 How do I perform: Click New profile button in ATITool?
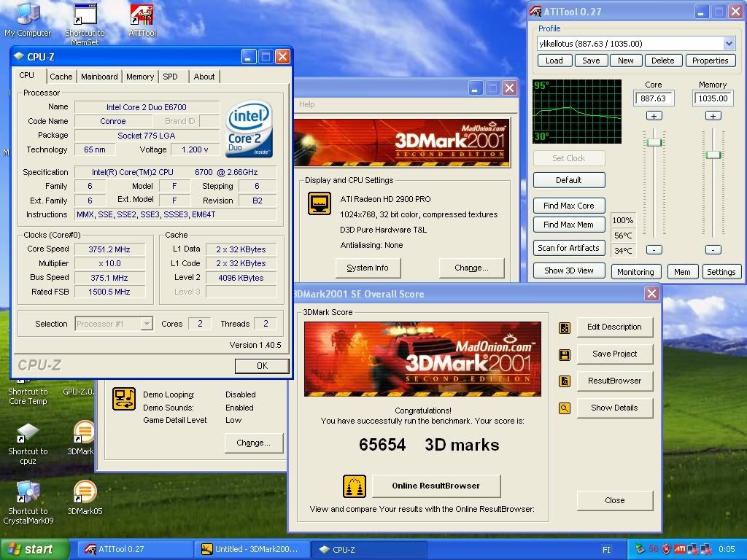625,61
